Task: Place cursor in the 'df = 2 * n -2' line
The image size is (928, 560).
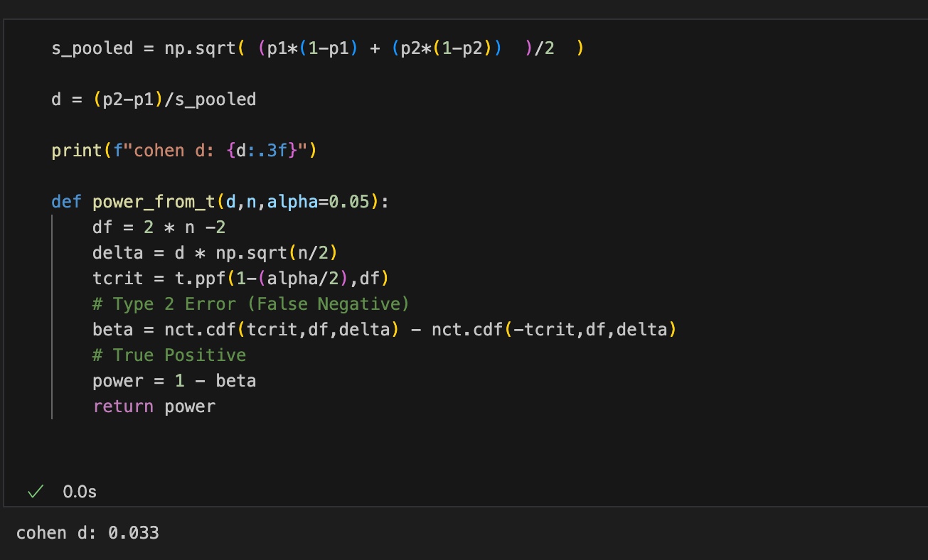Action: pos(159,227)
